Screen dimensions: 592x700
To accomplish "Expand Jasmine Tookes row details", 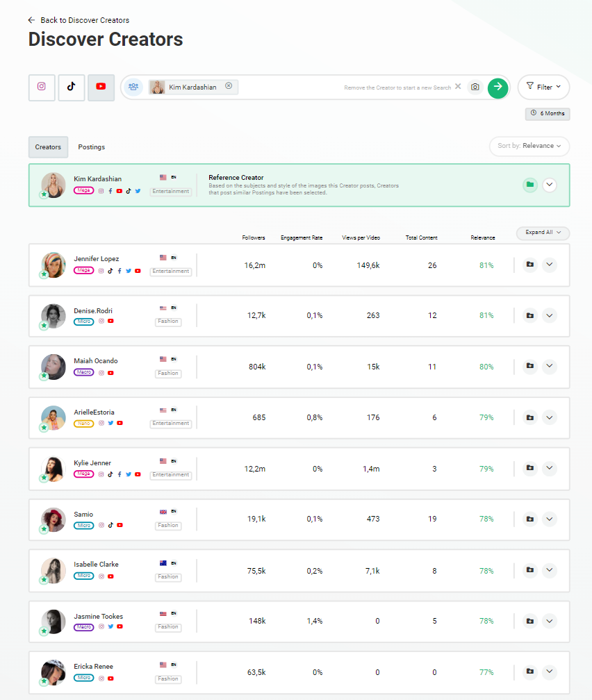I will 550,621.
